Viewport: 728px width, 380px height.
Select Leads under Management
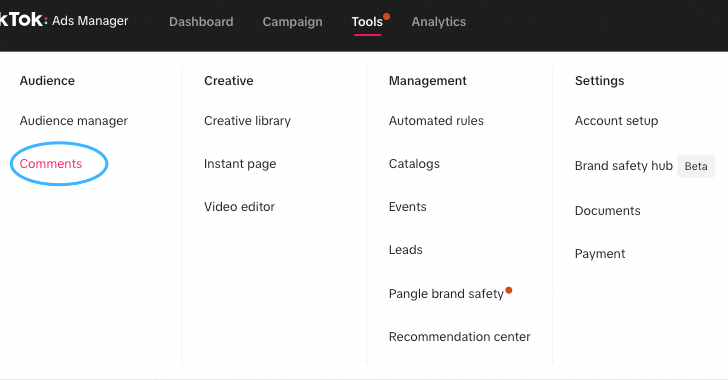405,250
